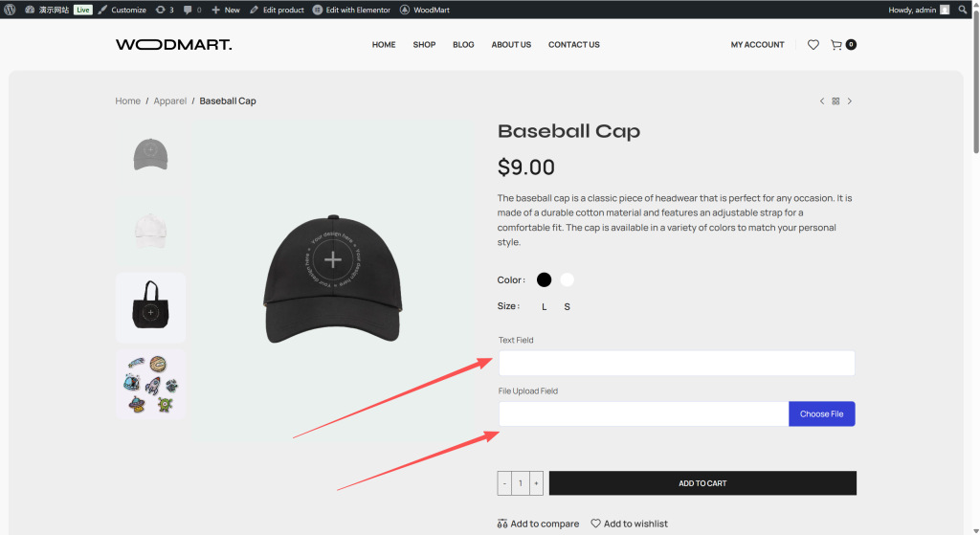Click the Add to Cart button
980x535 pixels.
point(702,483)
